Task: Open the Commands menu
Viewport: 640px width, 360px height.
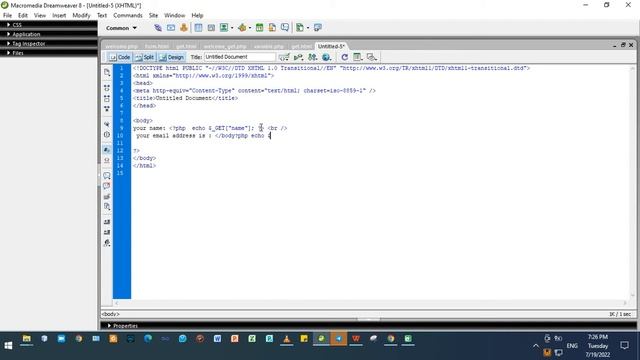Action: coord(128,16)
